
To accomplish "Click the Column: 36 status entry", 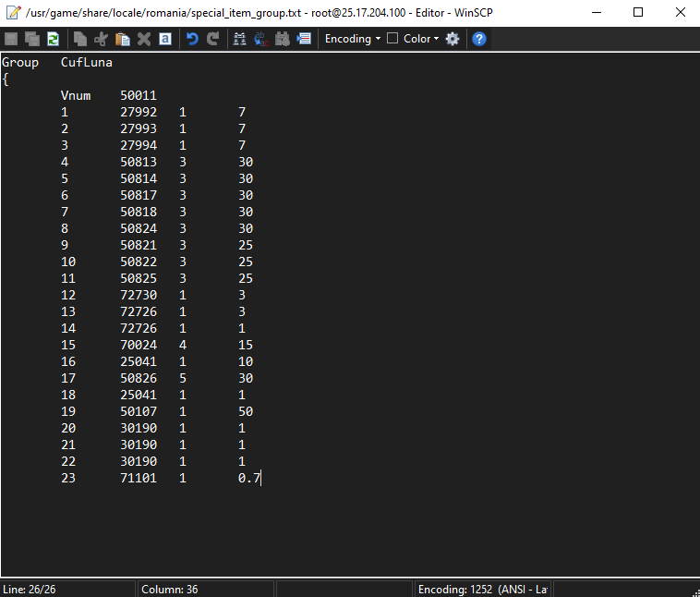I will coord(170,590).
